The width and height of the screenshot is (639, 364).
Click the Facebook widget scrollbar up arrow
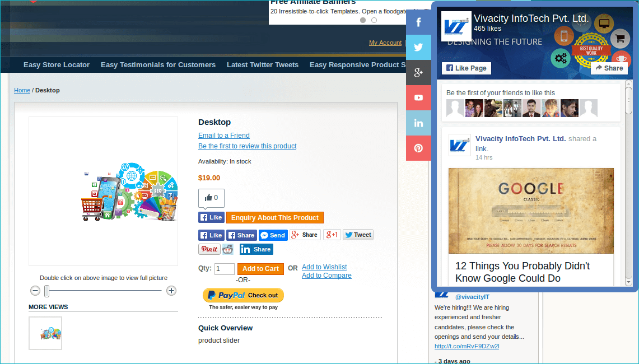(628, 83)
